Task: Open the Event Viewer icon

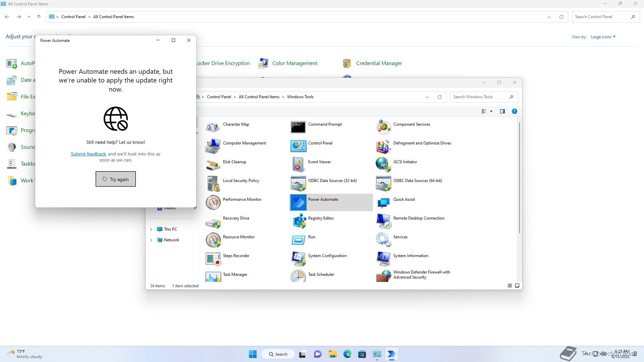Action: click(298, 165)
